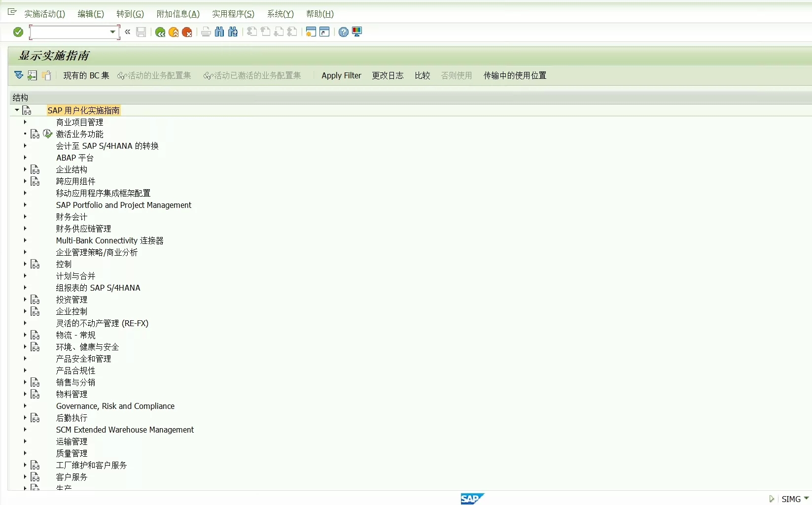
Task: Click the Next Page icon
Action: pos(279,32)
